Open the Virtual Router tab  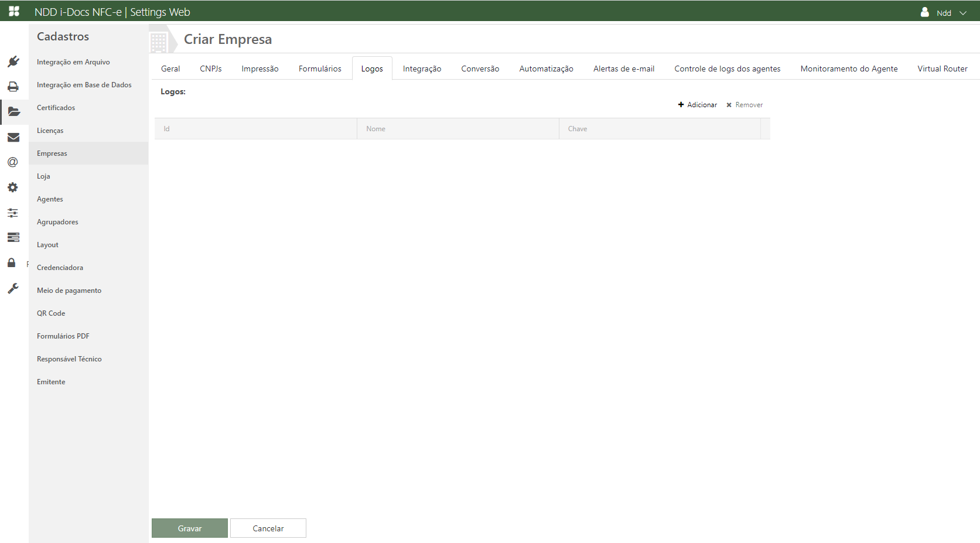[942, 69]
